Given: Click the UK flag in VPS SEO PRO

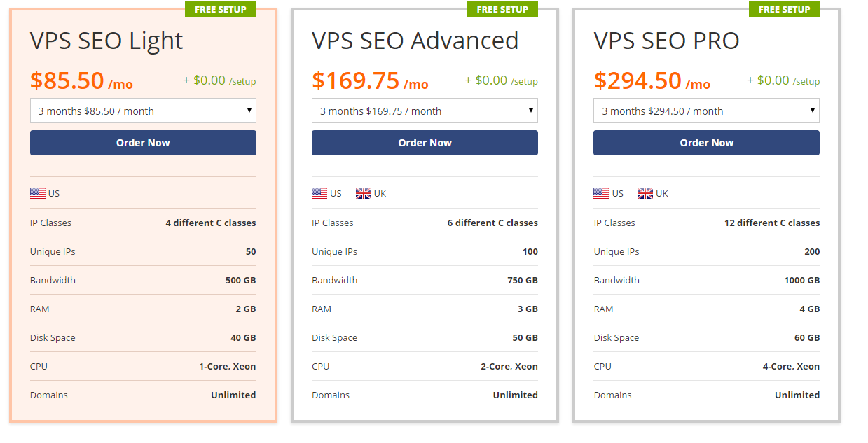Looking at the screenshot, I should 645,193.
